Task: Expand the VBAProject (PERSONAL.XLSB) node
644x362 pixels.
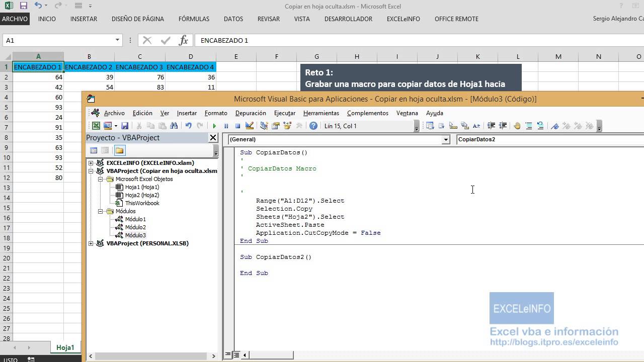Action: [x=91, y=243]
